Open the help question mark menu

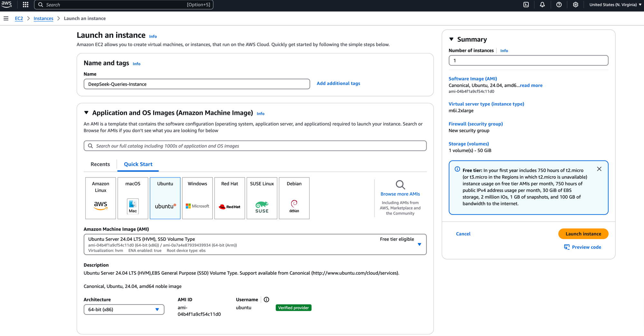tap(559, 5)
